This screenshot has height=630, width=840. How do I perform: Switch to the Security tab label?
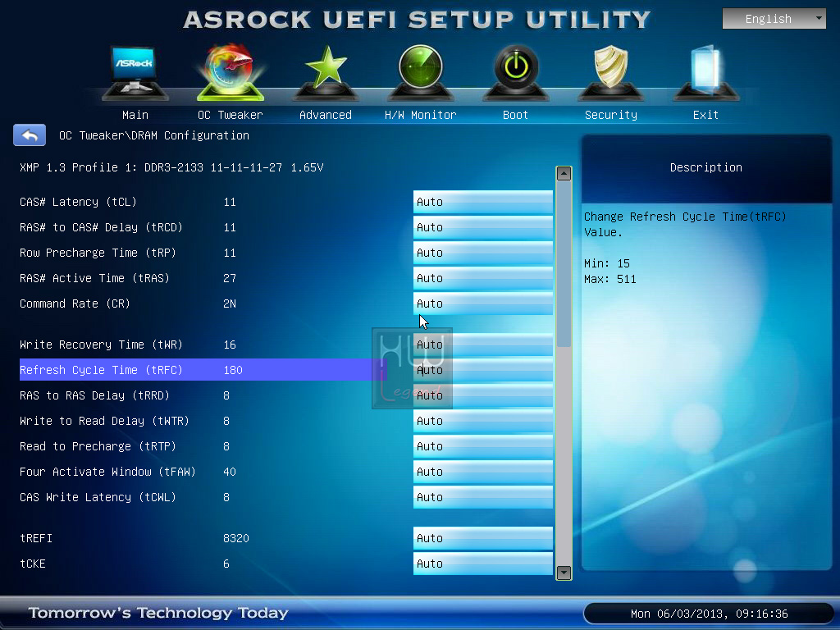(610, 115)
